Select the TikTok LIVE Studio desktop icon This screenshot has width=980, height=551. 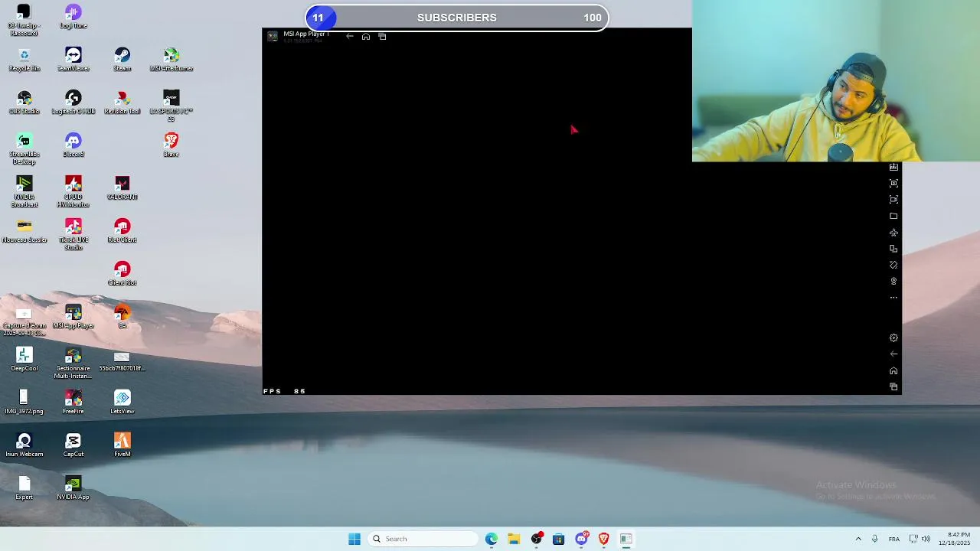pyautogui.click(x=73, y=234)
